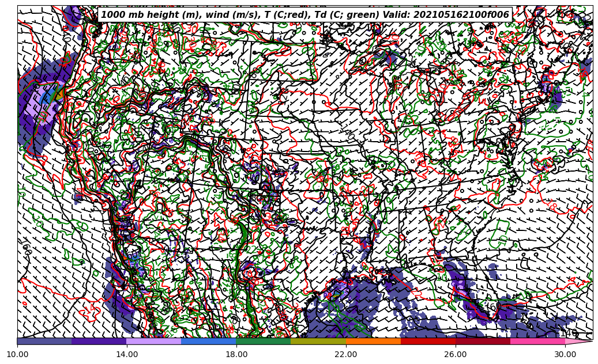598x364 pixels.
Task: Click the 10.00 colorbar tick label
Action: 17,354
